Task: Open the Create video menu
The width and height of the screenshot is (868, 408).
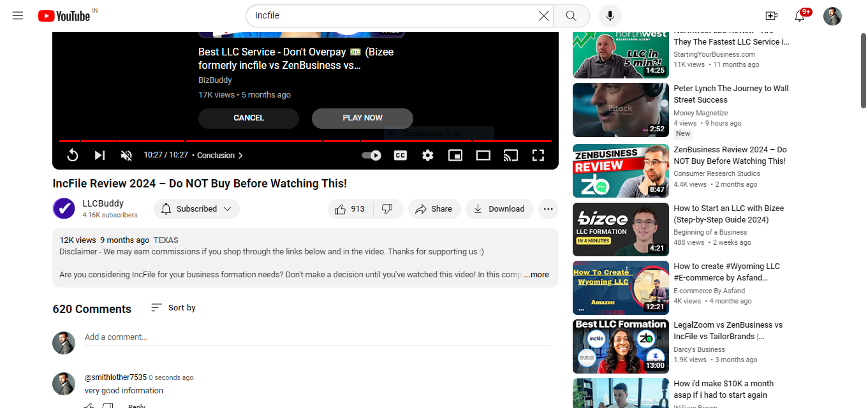Action: tap(771, 16)
